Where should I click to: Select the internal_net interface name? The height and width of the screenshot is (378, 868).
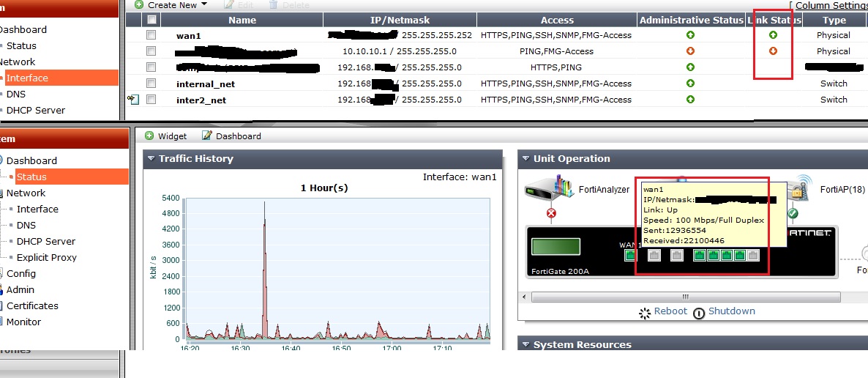point(206,84)
